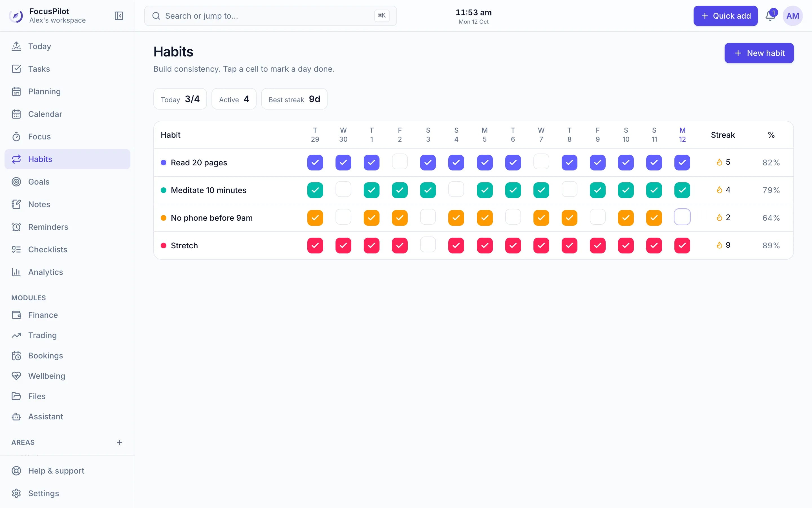Open the AM profile avatar
Viewport: 812px width, 508px height.
point(793,16)
